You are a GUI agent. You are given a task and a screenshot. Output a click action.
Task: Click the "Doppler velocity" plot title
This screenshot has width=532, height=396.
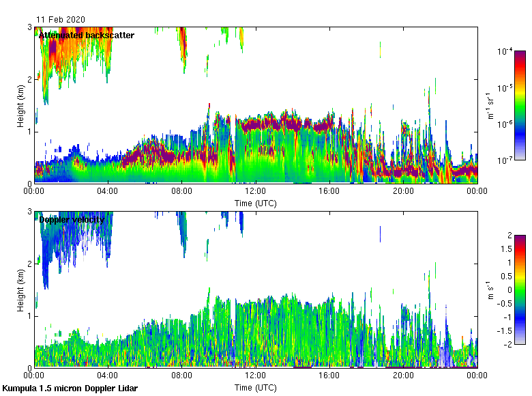click(x=71, y=220)
